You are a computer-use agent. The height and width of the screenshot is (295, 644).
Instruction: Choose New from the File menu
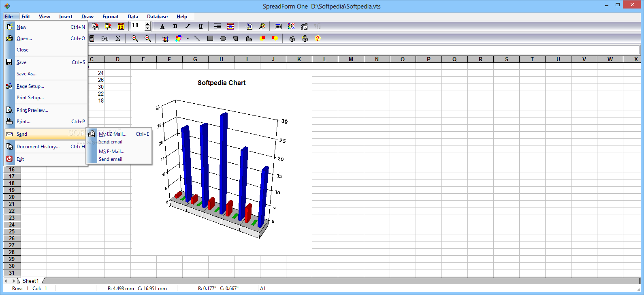click(46, 27)
